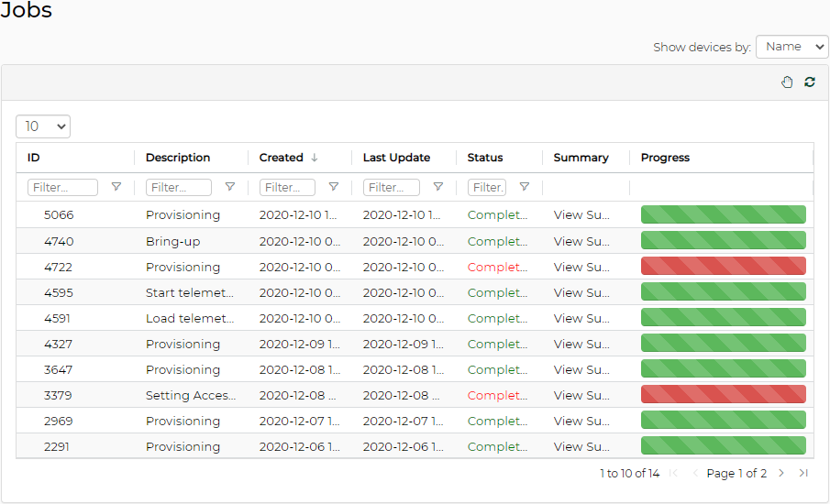Sort by the Description column header
The width and height of the screenshot is (830, 504).
click(x=178, y=158)
